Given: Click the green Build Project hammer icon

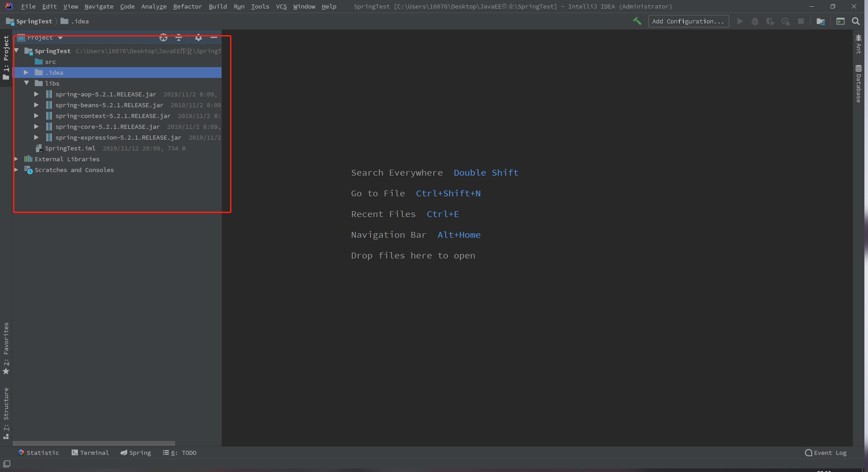Looking at the screenshot, I should pos(637,21).
